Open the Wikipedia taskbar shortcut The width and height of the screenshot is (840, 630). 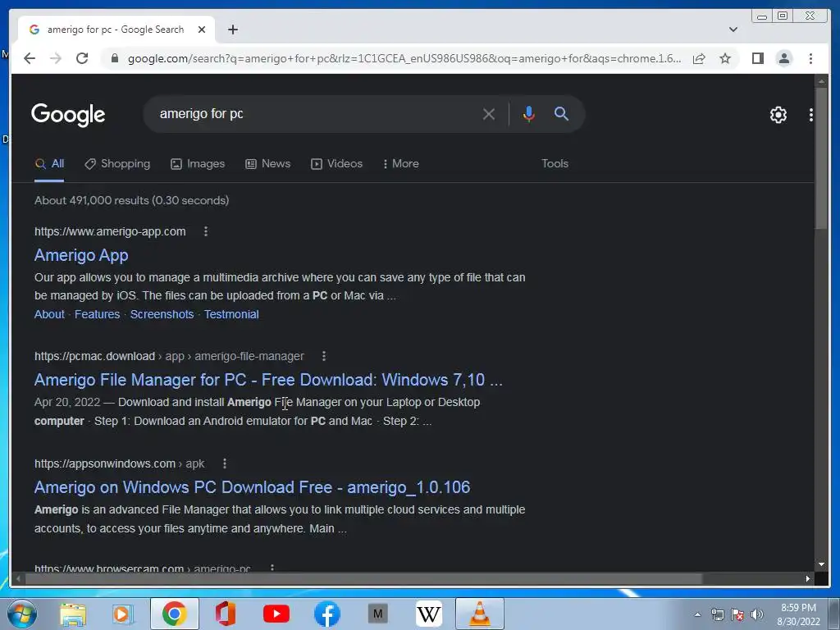pyautogui.click(x=428, y=614)
